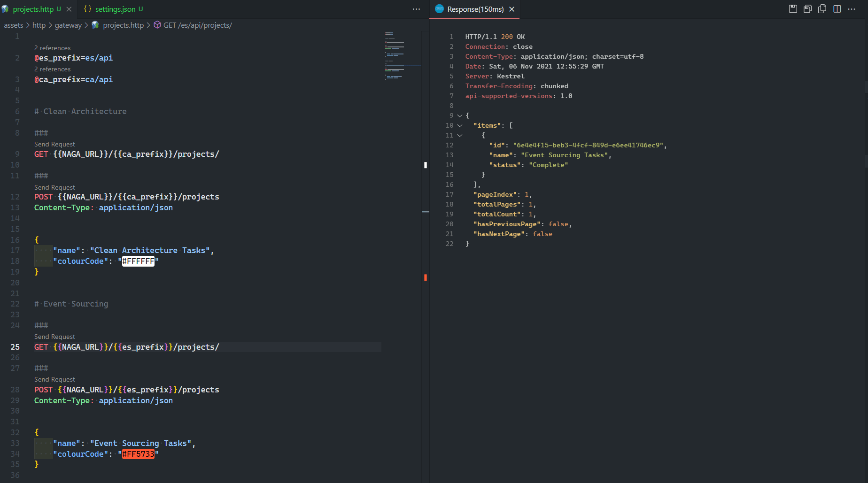Click settings.json braces icon in tab
The image size is (868, 483).
(87, 9)
